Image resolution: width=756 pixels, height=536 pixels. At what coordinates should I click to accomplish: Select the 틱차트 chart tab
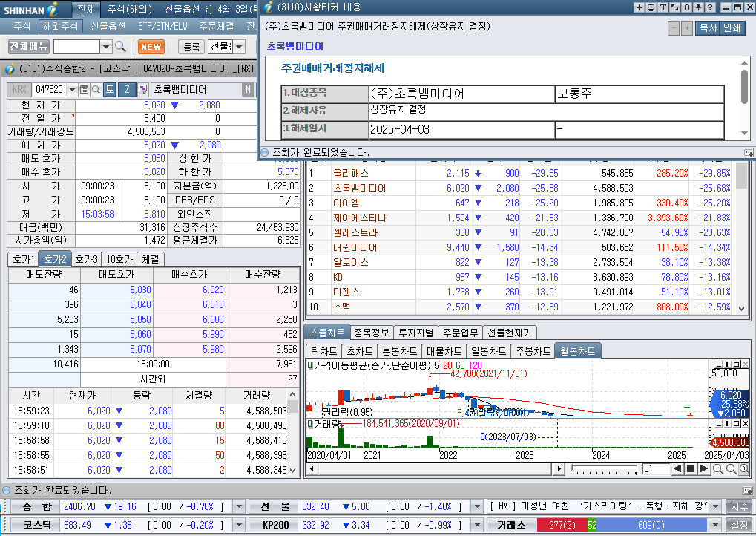(x=324, y=350)
